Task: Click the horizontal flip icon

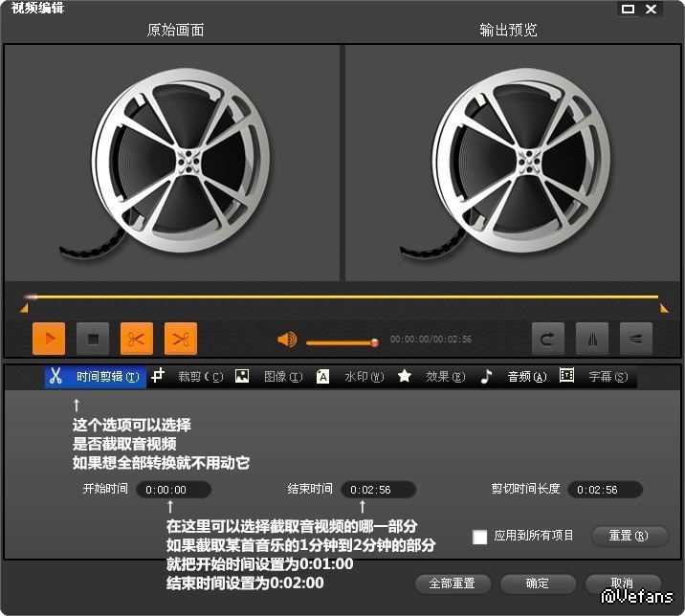Action: tap(591, 339)
